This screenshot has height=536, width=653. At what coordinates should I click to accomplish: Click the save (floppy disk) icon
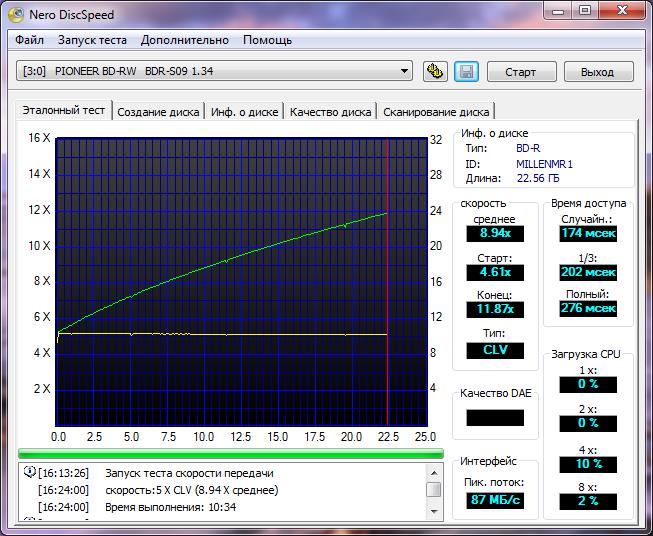(466, 71)
